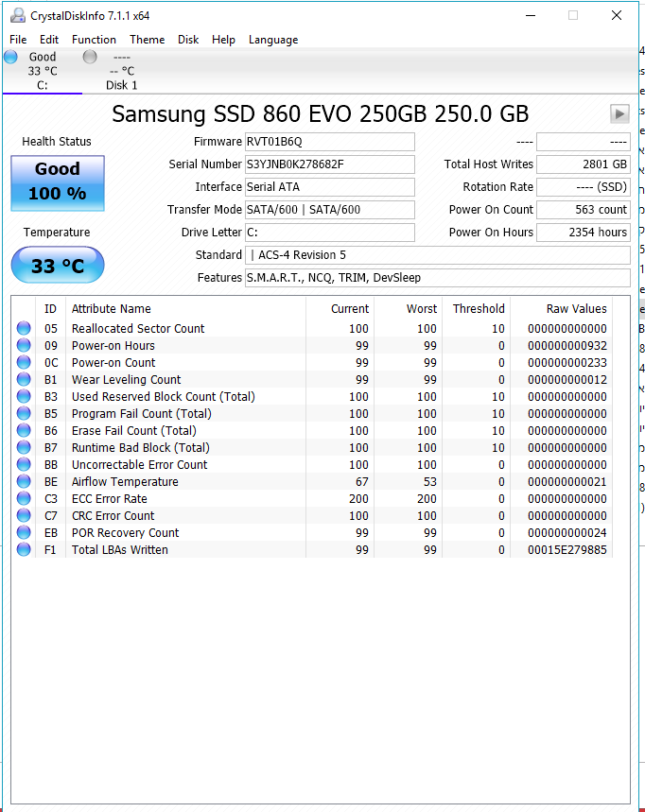The width and height of the screenshot is (645, 812).
Task: Open the Help menu
Action: 223,40
